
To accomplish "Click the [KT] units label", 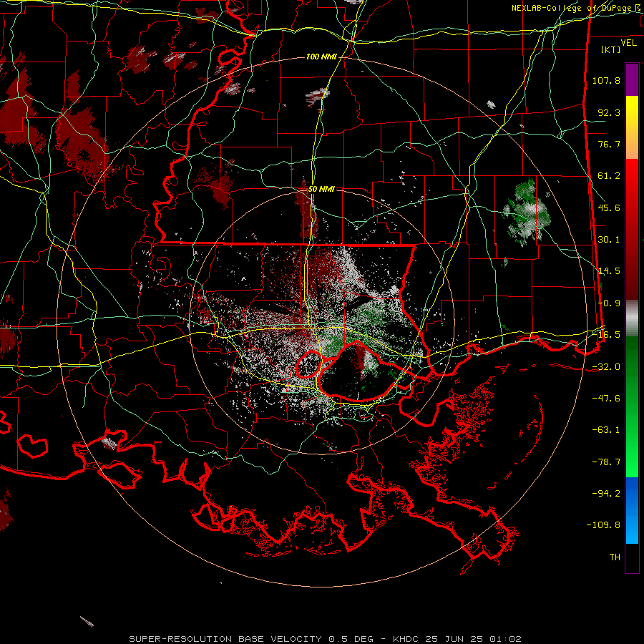I will pos(611,49).
